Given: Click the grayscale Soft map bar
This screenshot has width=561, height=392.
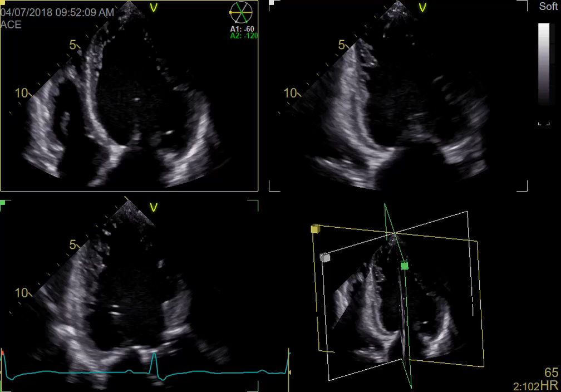Looking at the screenshot, I should click(x=544, y=64).
